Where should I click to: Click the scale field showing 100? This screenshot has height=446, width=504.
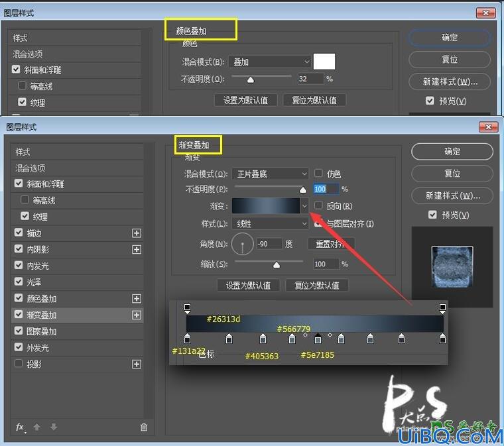[326, 264]
